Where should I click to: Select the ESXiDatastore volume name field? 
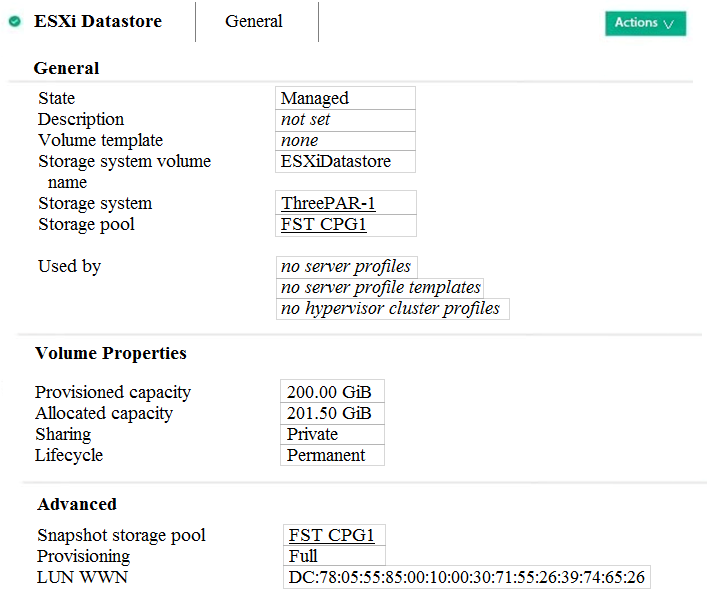pyautogui.click(x=336, y=161)
